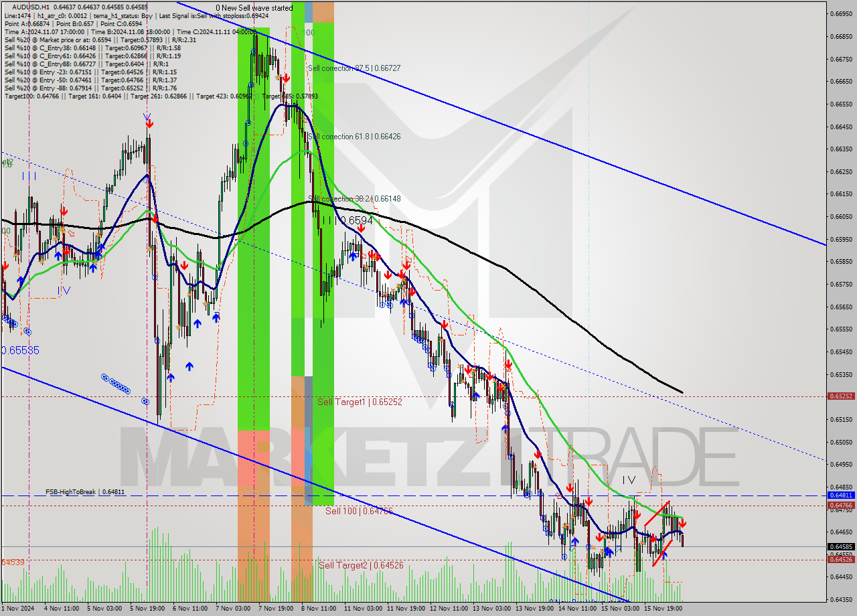Click the 'I V' wave label above 15 Nov
The height and width of the screenshot is (616, 857).
629,480
